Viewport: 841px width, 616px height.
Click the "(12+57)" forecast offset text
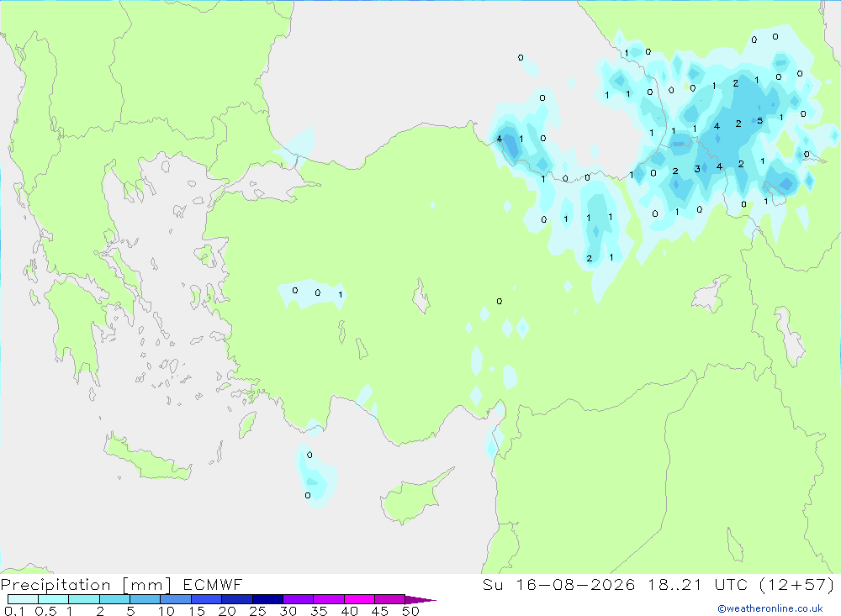click(797, 584)
